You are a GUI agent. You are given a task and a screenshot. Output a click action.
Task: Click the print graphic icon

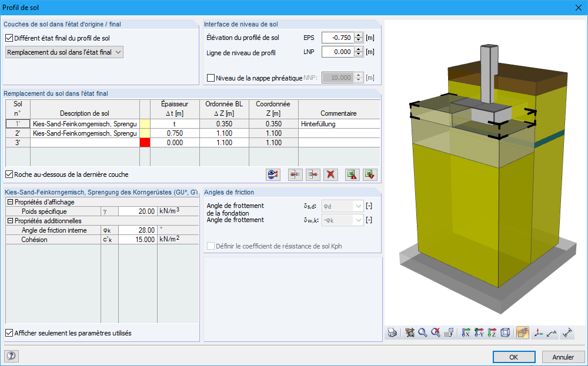pyautogui.click(x=392, y=333)
